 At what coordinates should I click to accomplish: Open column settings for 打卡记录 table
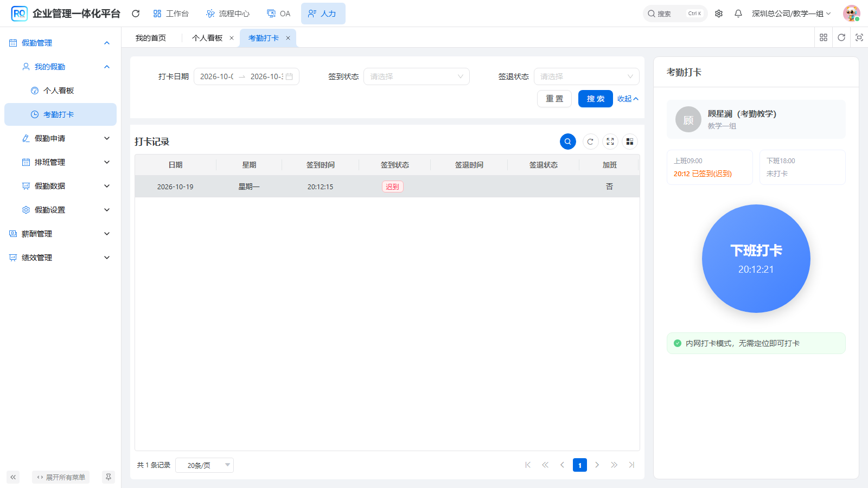(630, 142)
